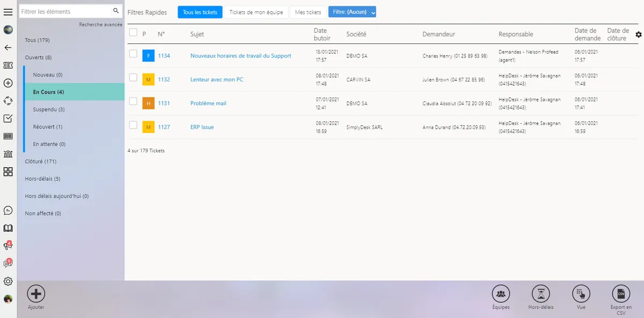Check the box for ticket 1134
The image size is (644, 318).
[133, 54]
